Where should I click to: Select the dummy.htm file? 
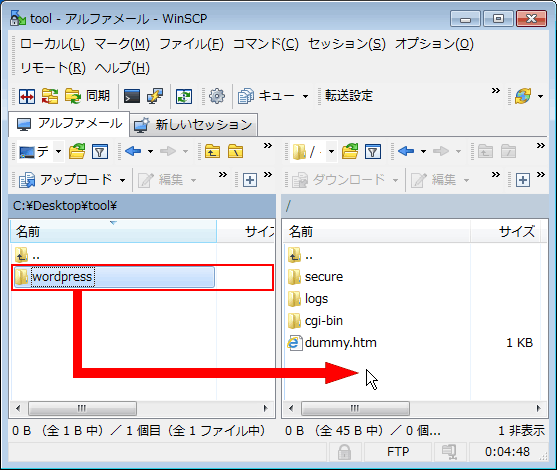tap(332, 343)
